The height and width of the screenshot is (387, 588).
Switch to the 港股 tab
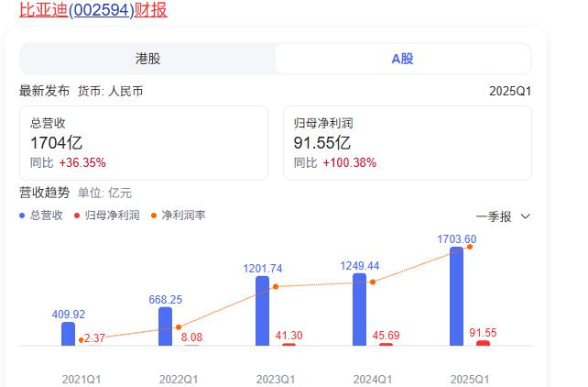pos(147,59)
